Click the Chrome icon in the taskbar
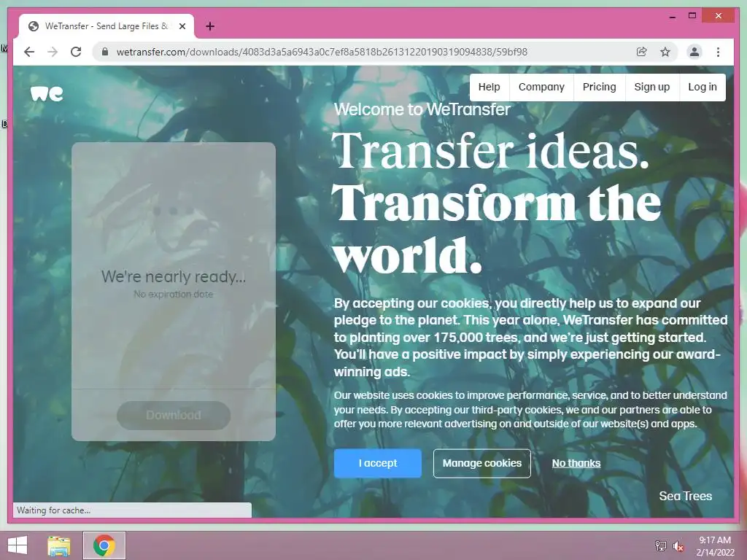This screenshot has height=560, width=747. coord(104,545)
